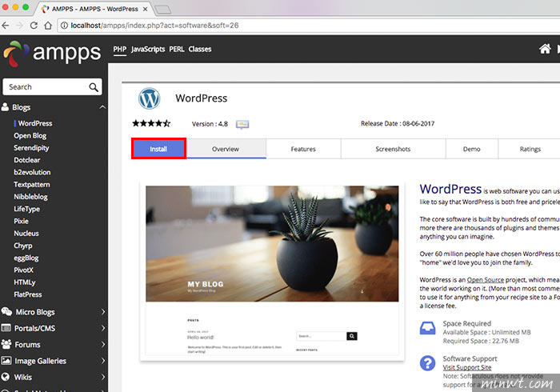The width and height of the screenshot is (560, 392).
Task: Select b2evolution in the sidebar
Action: pyautogui.click(x=32, y=172)
